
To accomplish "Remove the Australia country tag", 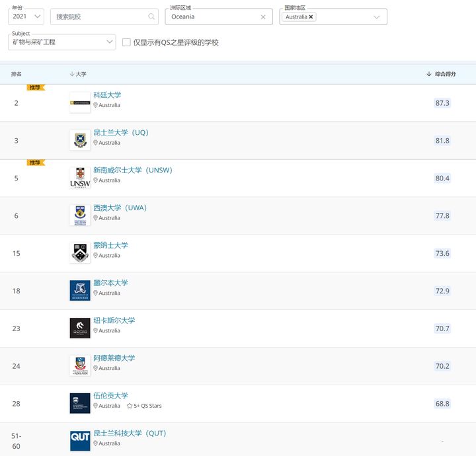I will click(x=311, y=17).
